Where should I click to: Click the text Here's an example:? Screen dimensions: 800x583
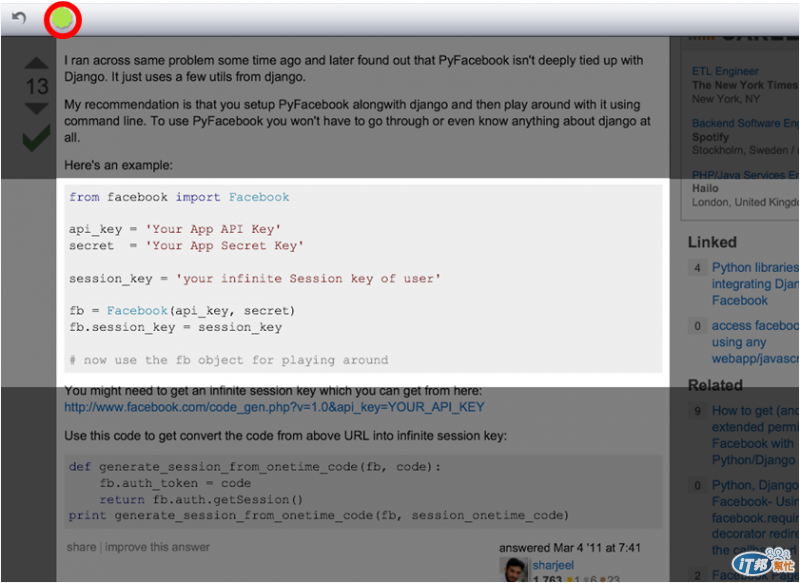(x=118, y=165)
